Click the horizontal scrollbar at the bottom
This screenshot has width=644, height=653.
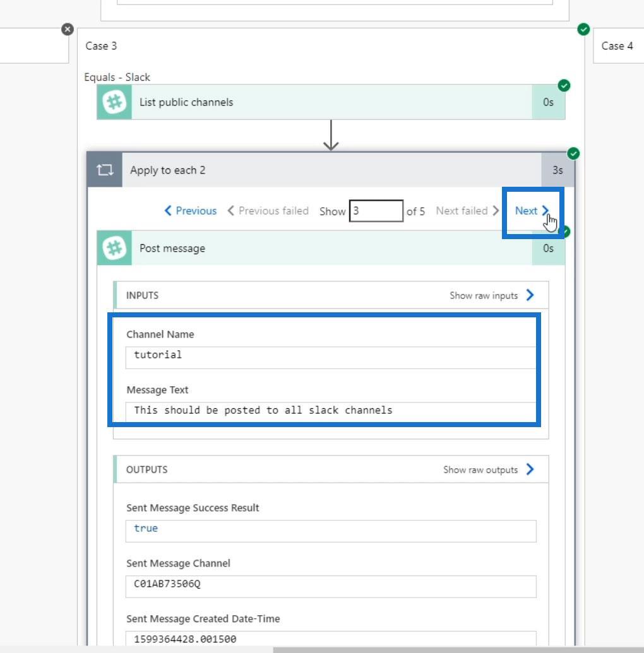[x=458, y=650]
